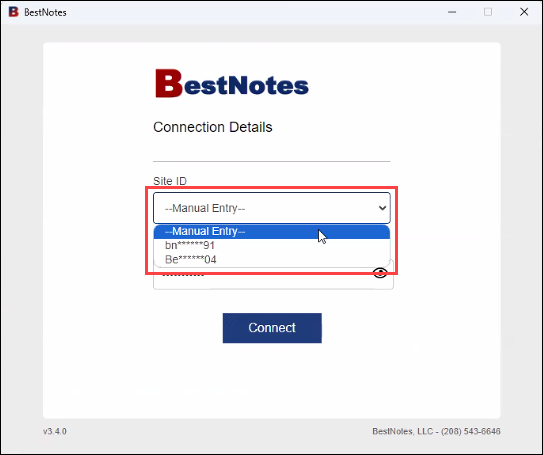Click the Connection Details heading
The image size is (543, 455).
(213, 127)
